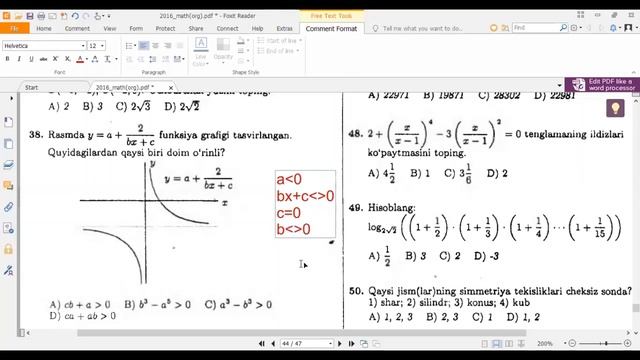Click the magnifier search icon in Find box

563,28
